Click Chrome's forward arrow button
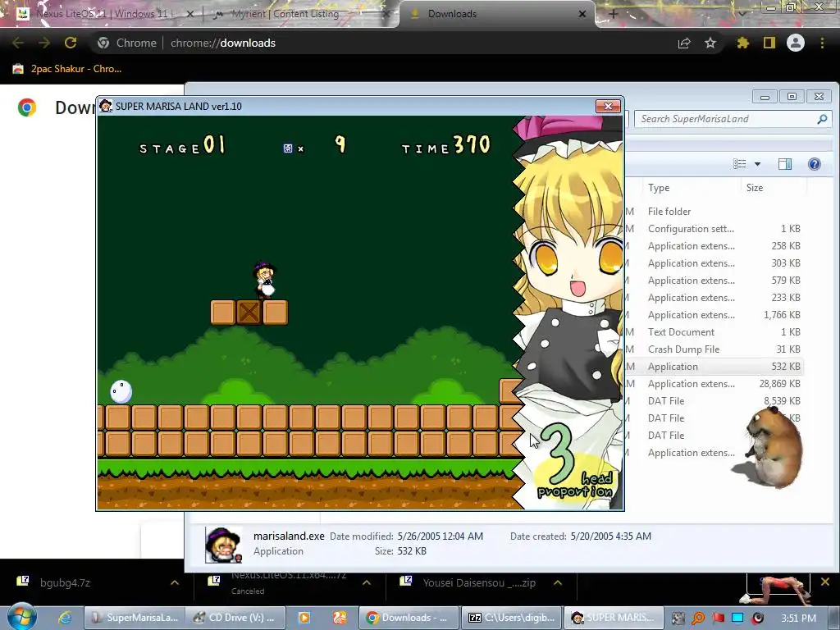 (x=44, y=43)
